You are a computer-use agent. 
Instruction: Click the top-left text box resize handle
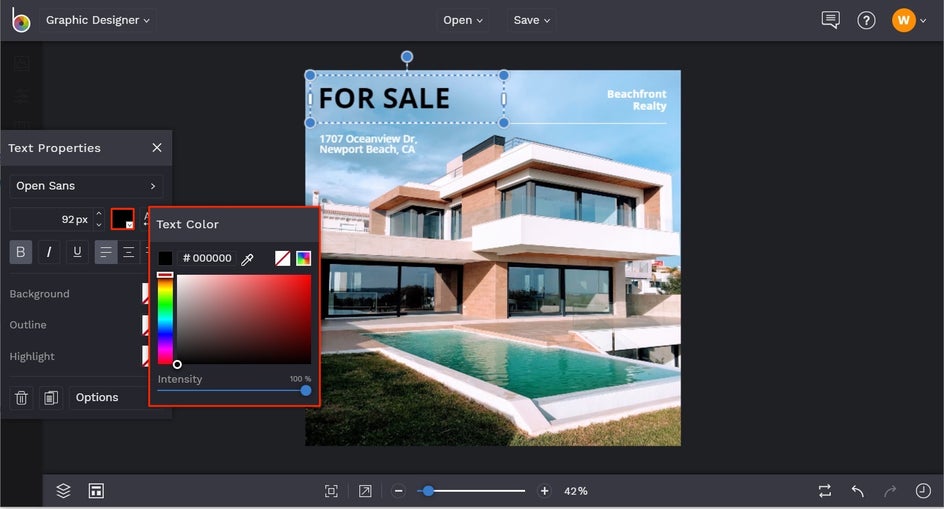pyautogui.click(x=310, y=75)
